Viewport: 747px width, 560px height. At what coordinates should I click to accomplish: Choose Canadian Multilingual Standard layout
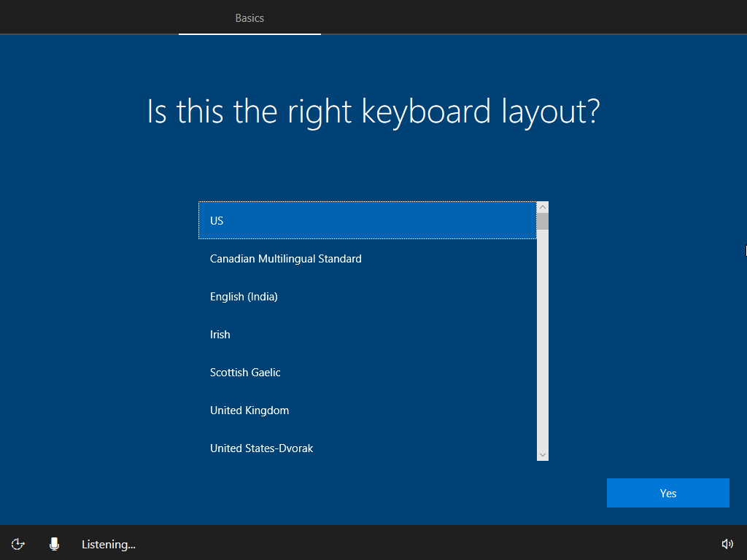[368, 259]
